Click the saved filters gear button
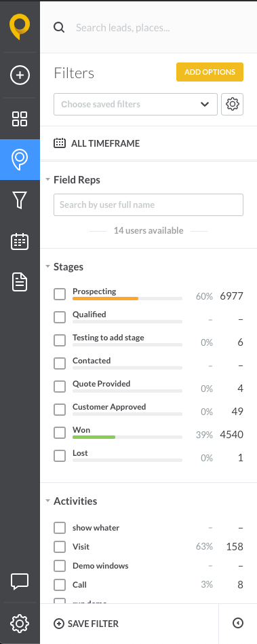The image size is (257, 644). click(233, 105)
